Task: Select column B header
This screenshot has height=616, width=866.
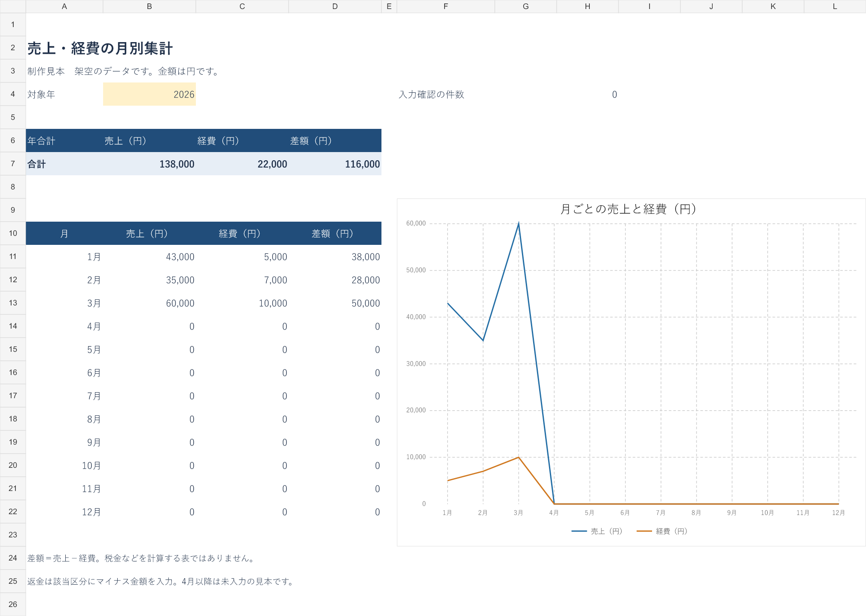Action: 149,6
